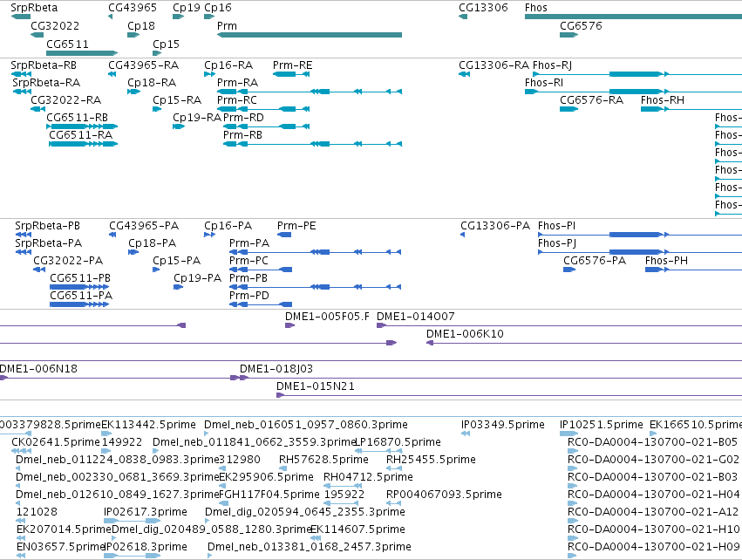Screen dimensions: 742x560
Task: Click the CG43965 gene label
Action: click(x=133, y=8)
